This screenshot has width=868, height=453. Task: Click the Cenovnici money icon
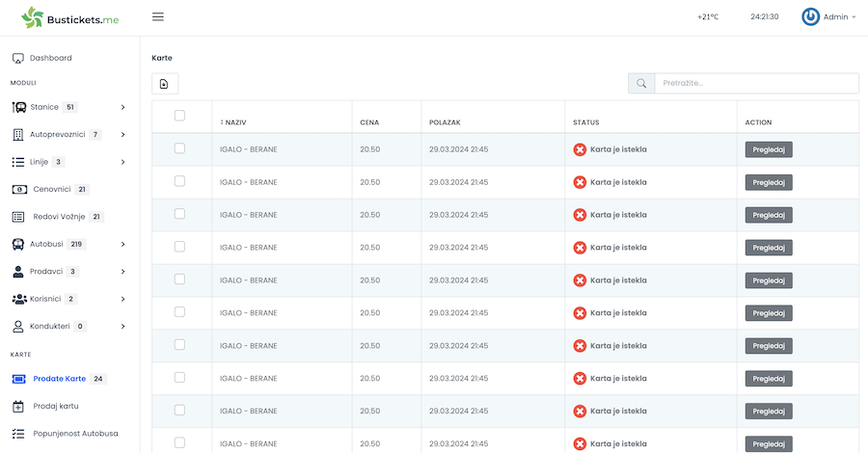19,189
